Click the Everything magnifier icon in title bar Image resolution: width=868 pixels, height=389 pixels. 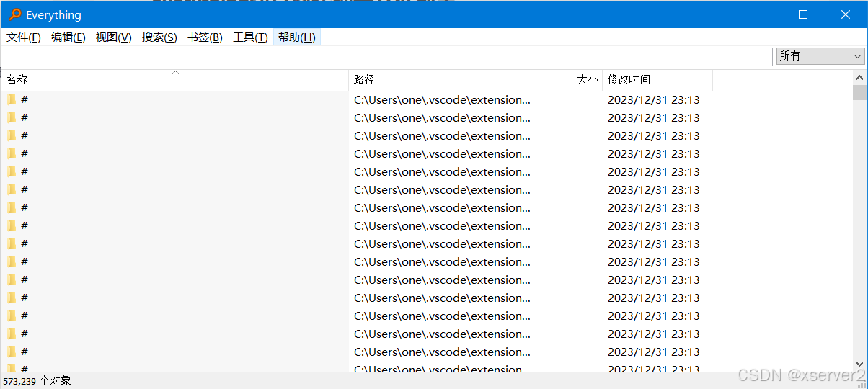click(14, 14)
